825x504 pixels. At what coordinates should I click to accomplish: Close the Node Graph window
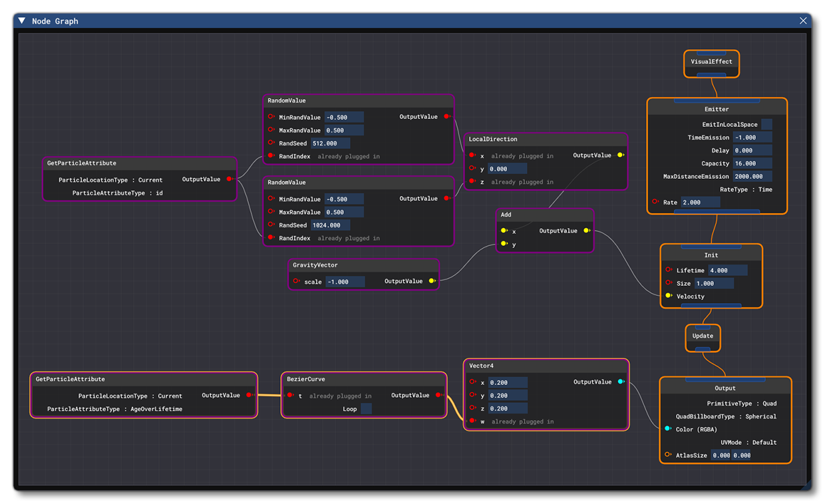tap(803, 21)
